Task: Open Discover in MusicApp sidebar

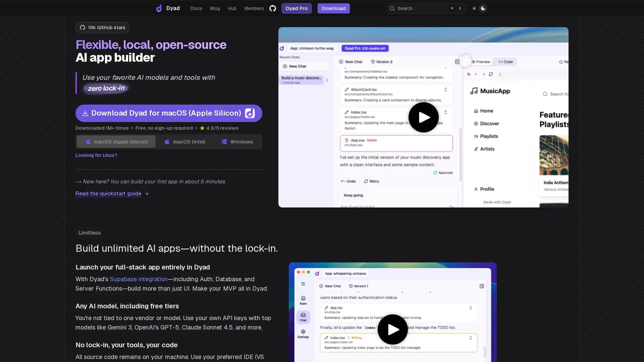Action: (x=486, y=124)
